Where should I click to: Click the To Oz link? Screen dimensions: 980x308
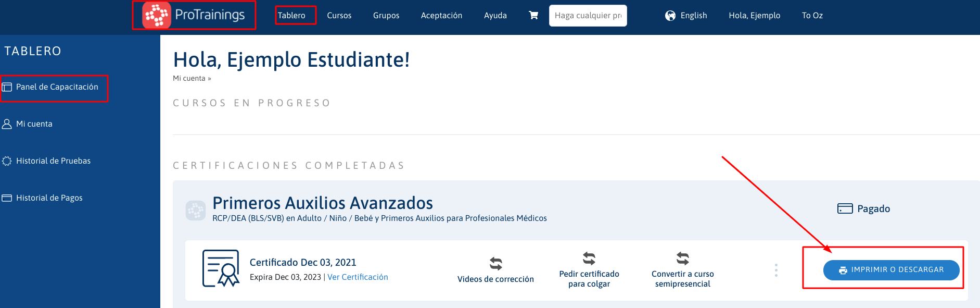(x=812, y=16)
